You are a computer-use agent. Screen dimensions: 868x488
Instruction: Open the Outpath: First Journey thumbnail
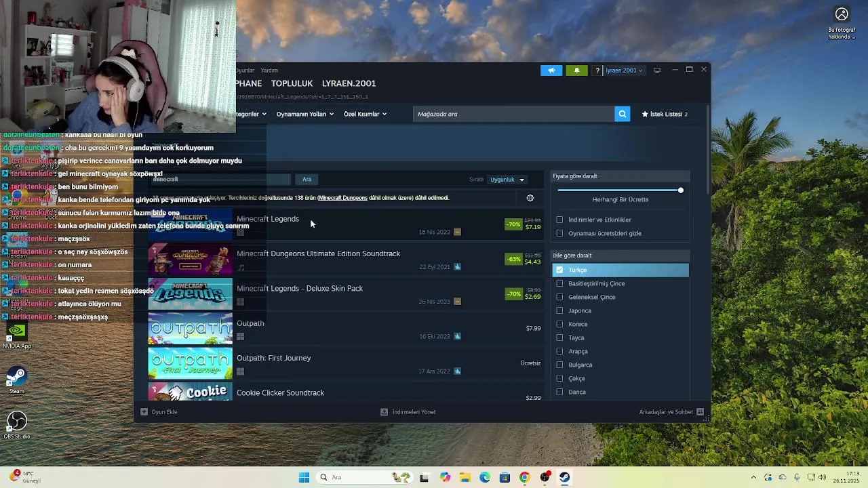pos(190,363)
